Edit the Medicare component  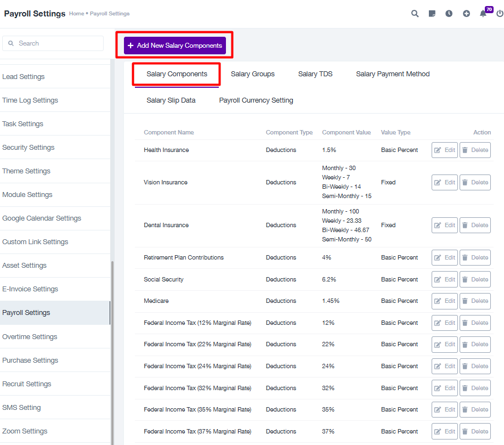pos(445,301)
